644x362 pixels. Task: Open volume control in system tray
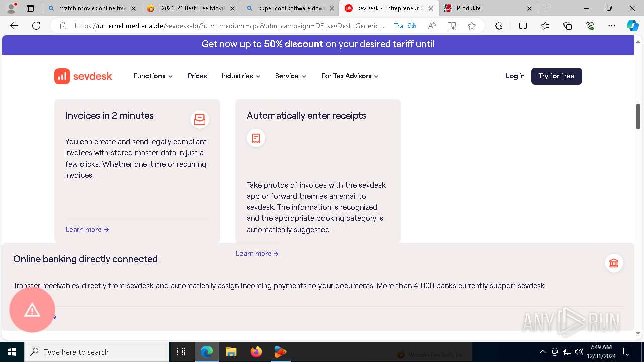tap(579, 352)
